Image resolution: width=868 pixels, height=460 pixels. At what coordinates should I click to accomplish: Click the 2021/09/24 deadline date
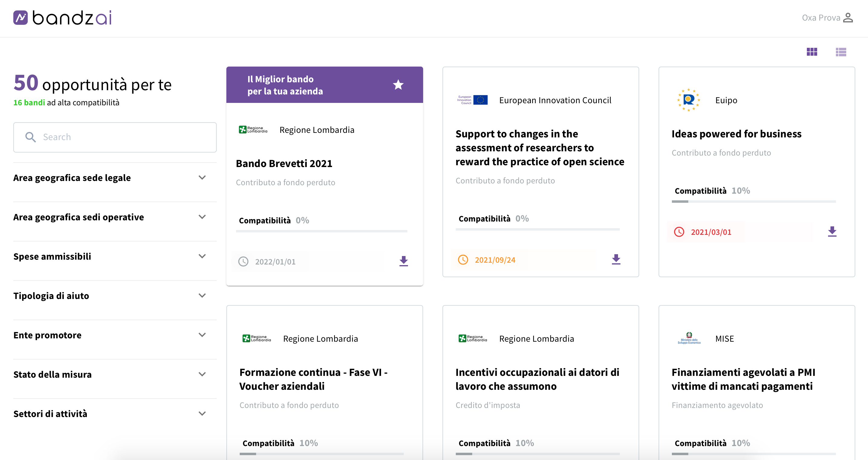tap(495, 260)
